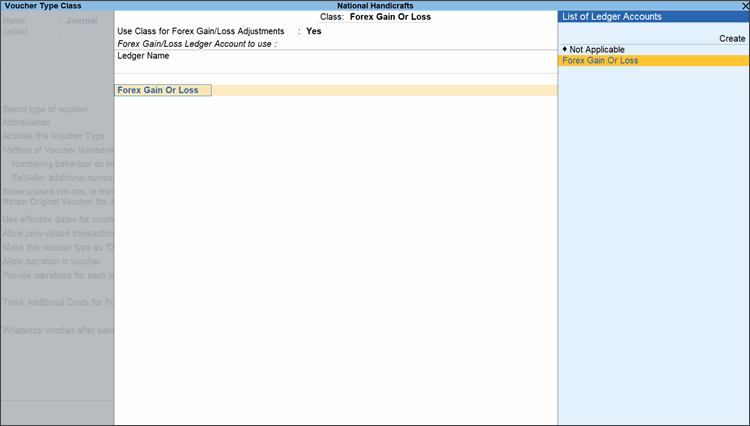Click the List of Ledger Accounts header
The width and height of the screenshot is (750, 426).
pos(612,17)
